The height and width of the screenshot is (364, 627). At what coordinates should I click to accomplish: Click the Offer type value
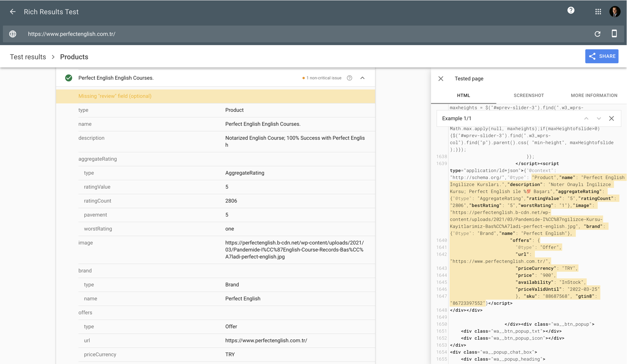click(x=231, y=327)
